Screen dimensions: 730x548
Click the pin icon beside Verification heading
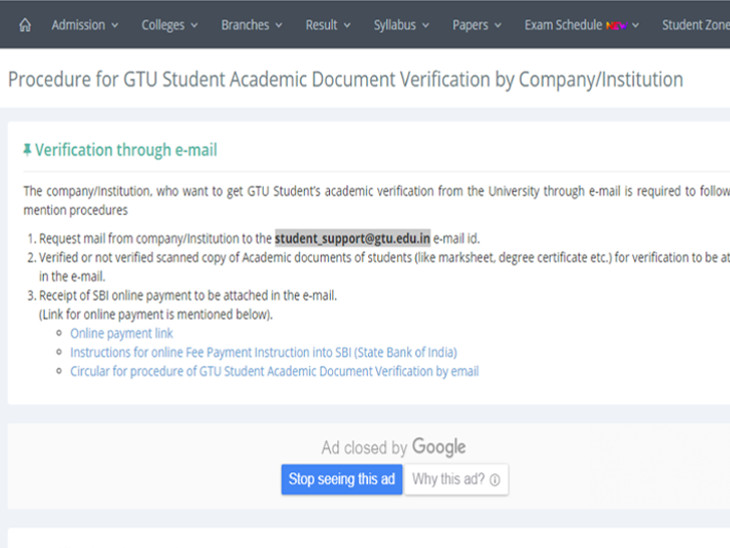[x=27, y=151]
